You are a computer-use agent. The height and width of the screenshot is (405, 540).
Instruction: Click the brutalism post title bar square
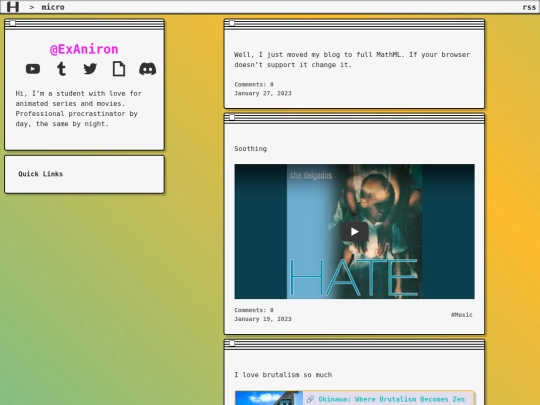(x=232, y=343)
